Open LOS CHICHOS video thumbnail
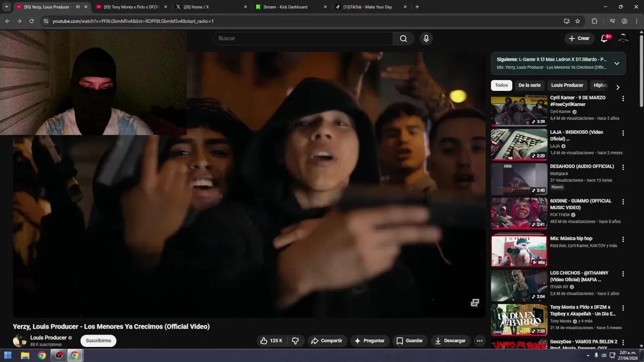This screenshot has width=644, height=362. point(519,285)
